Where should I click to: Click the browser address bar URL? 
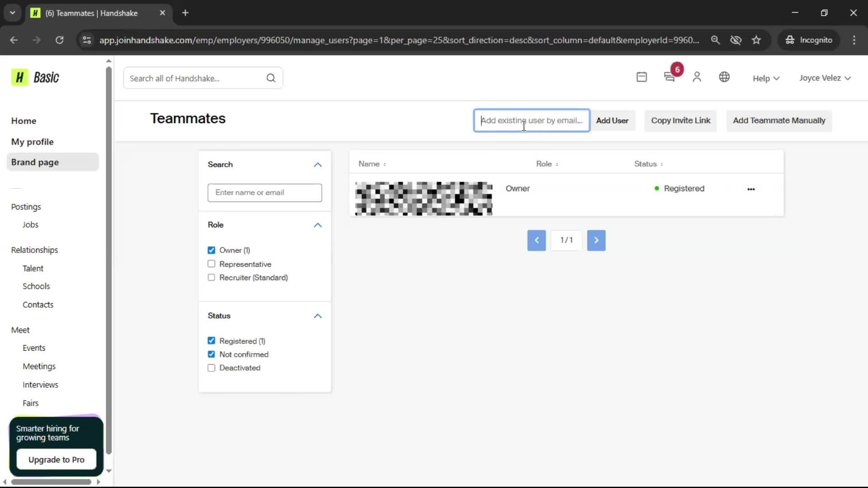[x=399, y=40]
